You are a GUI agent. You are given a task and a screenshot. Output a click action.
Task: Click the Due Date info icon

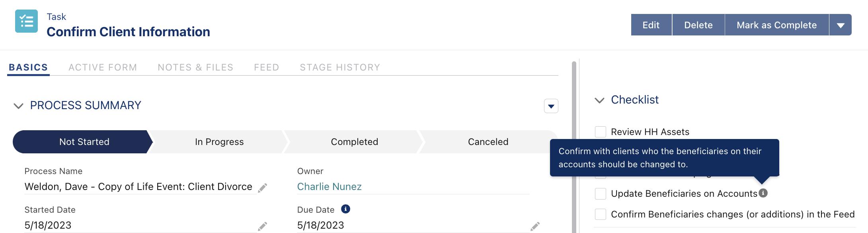click(345, 209)
